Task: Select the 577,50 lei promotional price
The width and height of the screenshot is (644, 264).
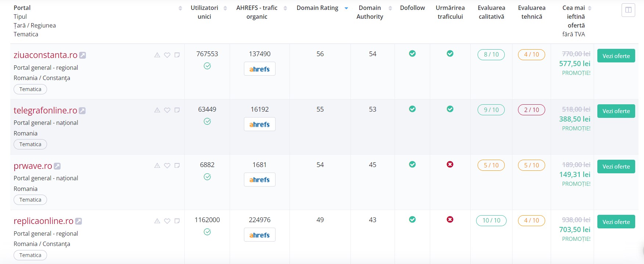Action: (x=575, y=64)
